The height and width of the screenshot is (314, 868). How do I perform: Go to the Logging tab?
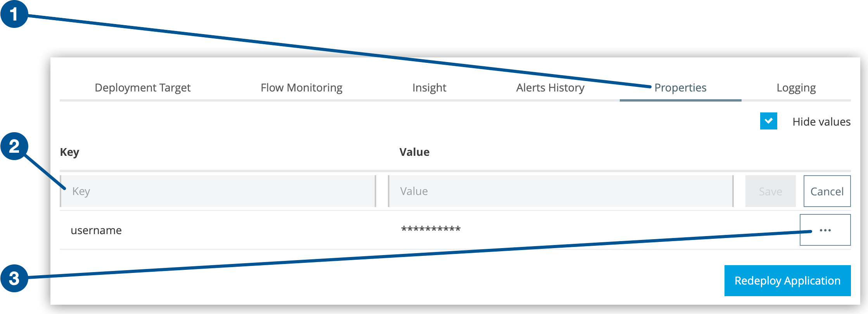796,88
